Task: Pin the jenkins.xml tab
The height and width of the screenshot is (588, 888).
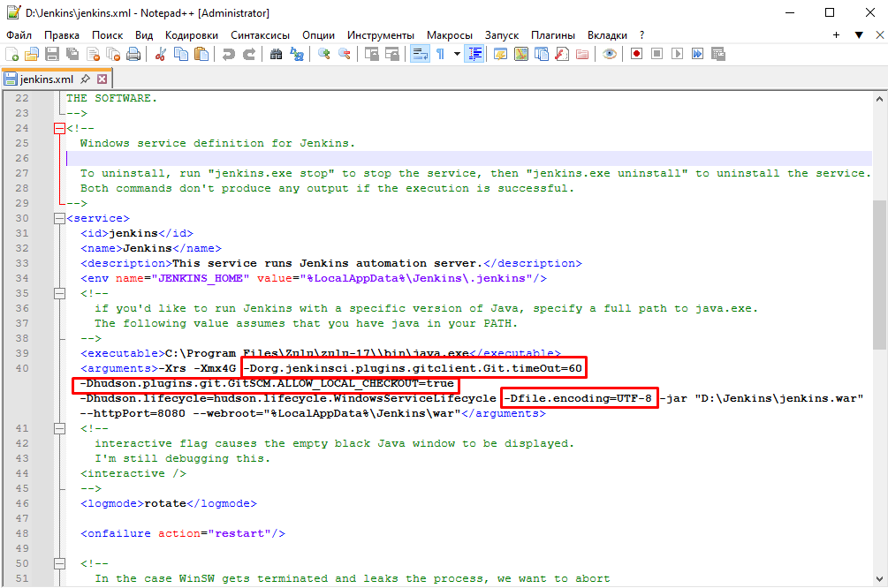Action: [87, 79]
